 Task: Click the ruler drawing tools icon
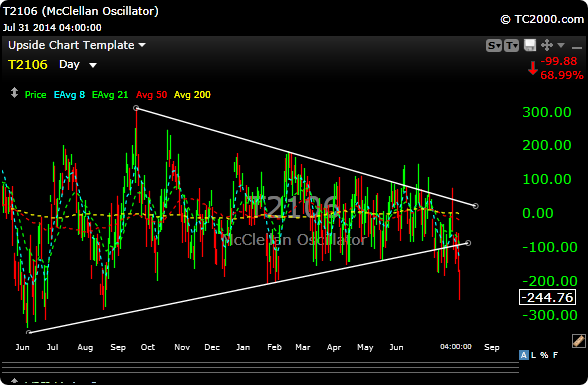coord(579,340)
